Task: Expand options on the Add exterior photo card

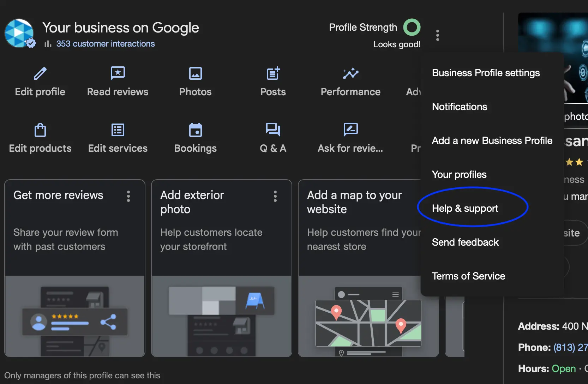Action: click(x=275, y=196)
